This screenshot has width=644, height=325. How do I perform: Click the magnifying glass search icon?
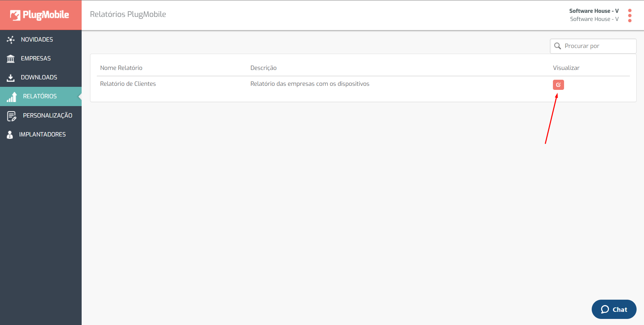coord(558,46)
